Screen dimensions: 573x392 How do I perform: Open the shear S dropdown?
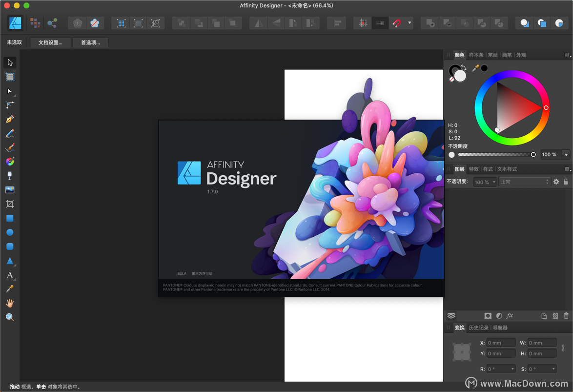[x=553, y=369]
